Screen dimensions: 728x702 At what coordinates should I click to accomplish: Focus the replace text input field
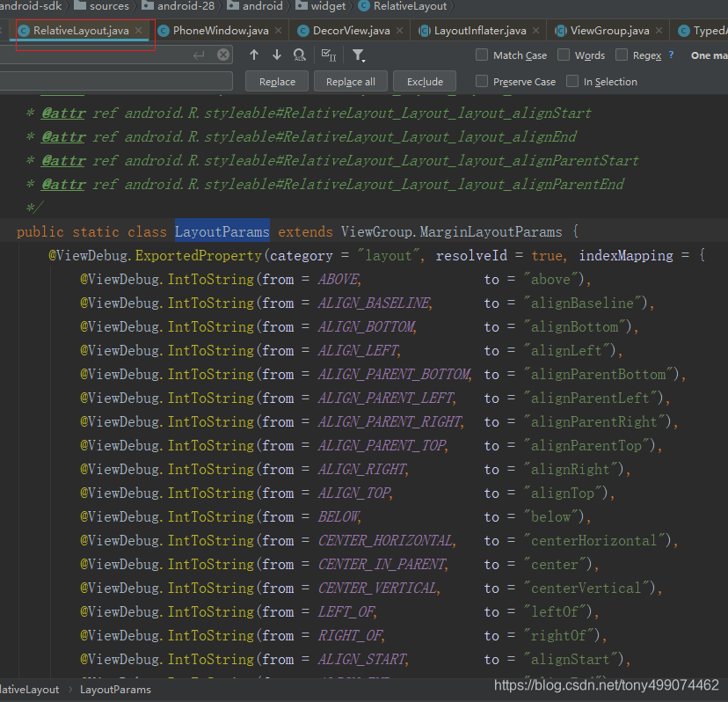point(116,81)
